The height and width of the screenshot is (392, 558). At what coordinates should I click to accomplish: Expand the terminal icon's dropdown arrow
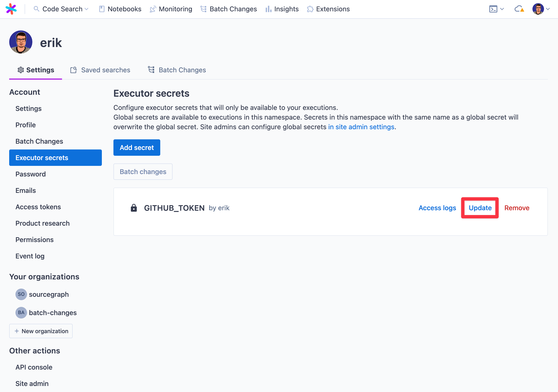pos(502,9)
